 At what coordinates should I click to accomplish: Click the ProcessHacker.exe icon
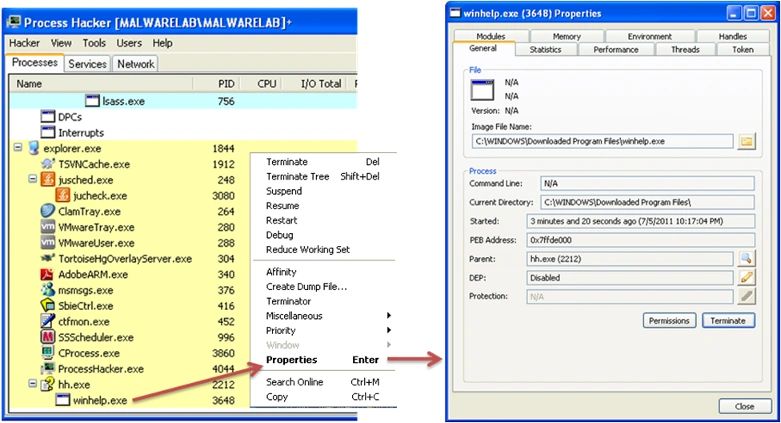coord(48,369)
